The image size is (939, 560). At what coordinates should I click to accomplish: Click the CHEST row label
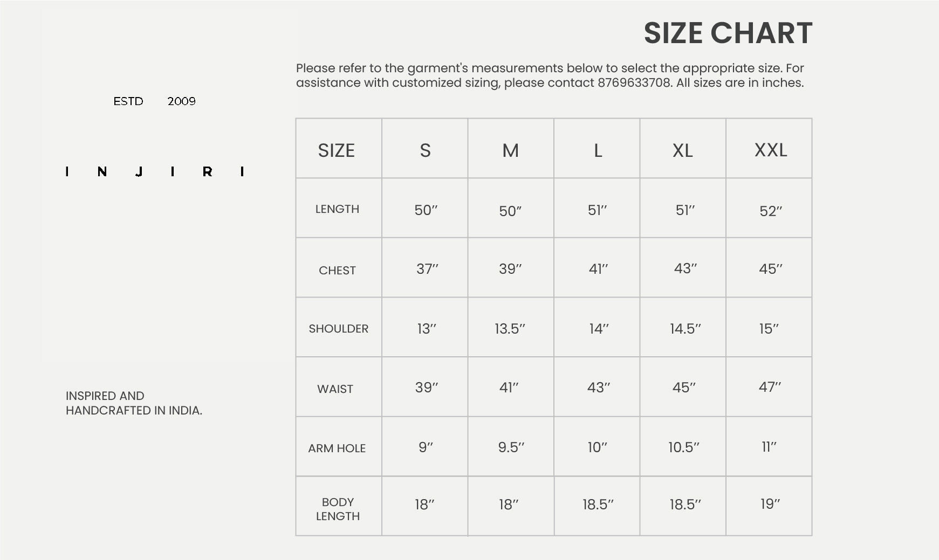point(337,271)
